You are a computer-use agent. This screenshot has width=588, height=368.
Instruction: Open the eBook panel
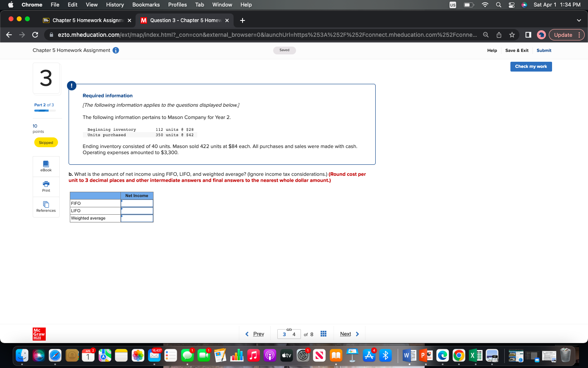pyautogui.click(x=46, y=166)
